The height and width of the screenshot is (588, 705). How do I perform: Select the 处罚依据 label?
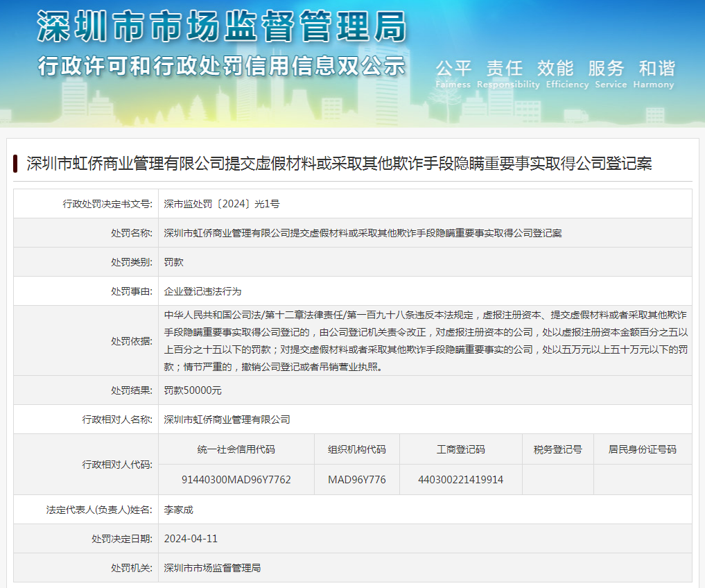[x=131, y=341]
